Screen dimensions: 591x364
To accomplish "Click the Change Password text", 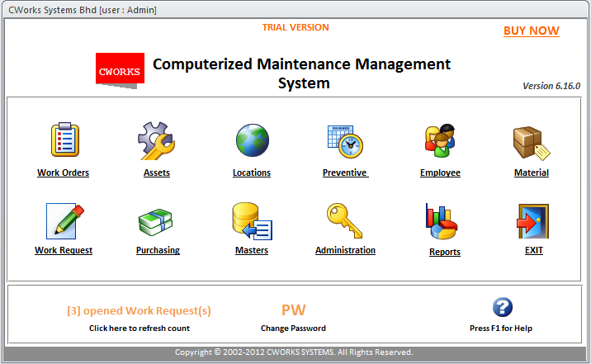I will tap(293, 329).
